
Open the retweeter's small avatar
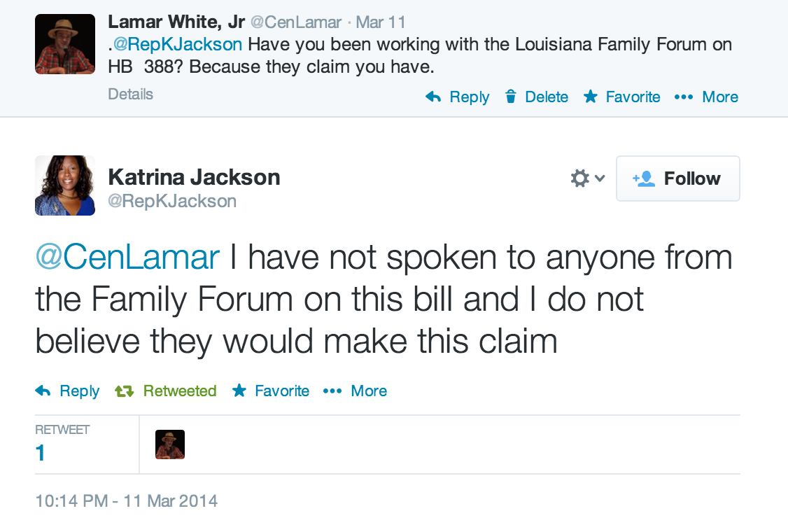point(170,444)
